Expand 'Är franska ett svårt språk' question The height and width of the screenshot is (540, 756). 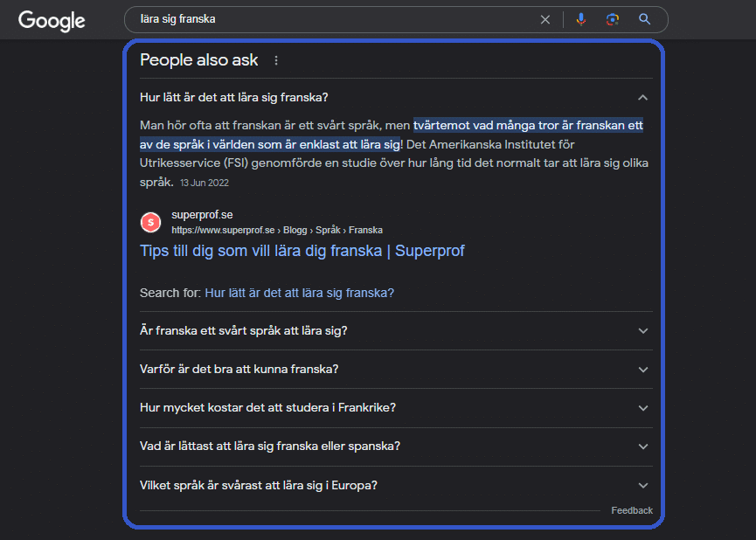point(643,331)
